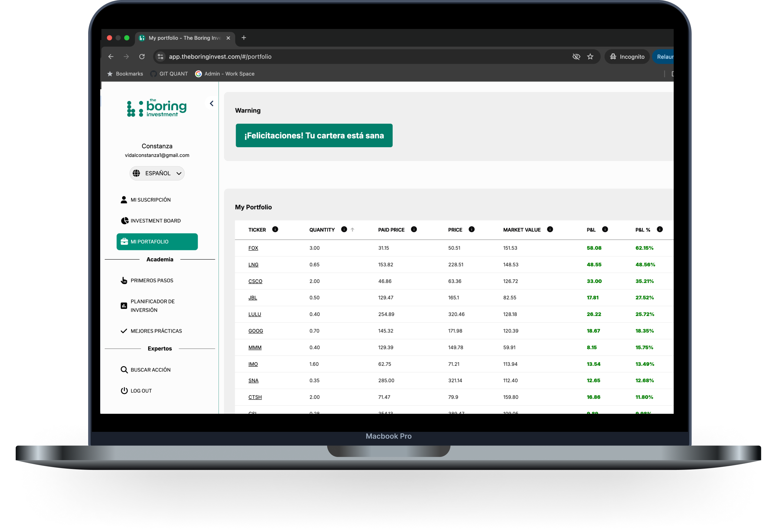Click CTSH P&L percent 11.80%
Viewport: 776px width, 532px height.
[x=644, y=397]
